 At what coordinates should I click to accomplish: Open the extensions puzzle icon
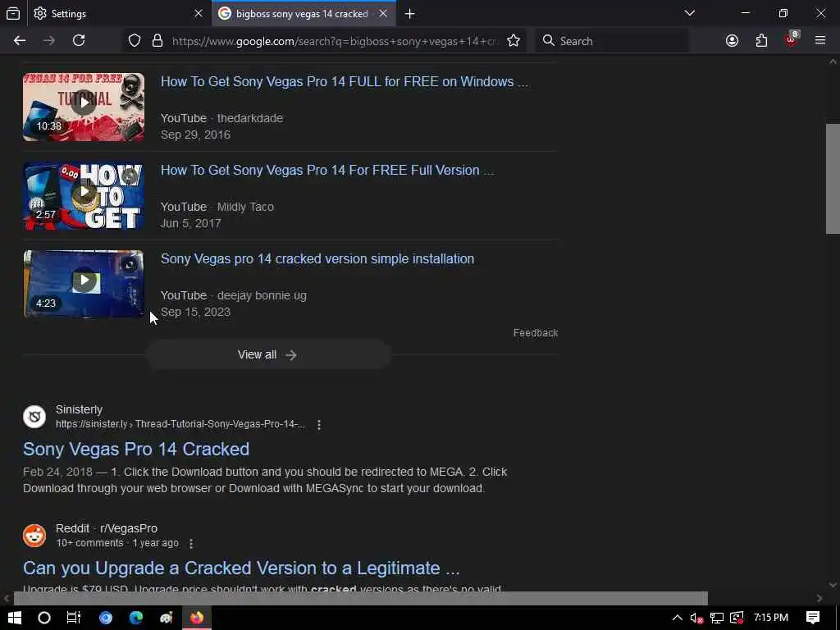(x=761, y=41)
